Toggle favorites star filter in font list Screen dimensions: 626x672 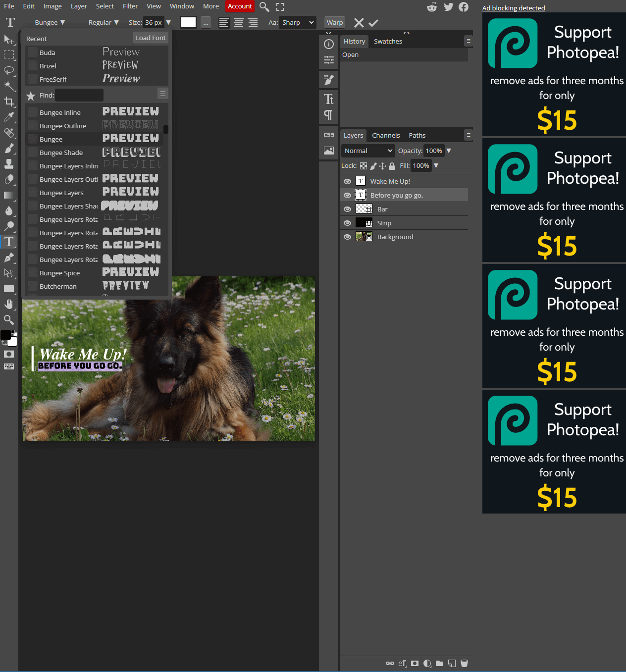[x=31, y=96]
